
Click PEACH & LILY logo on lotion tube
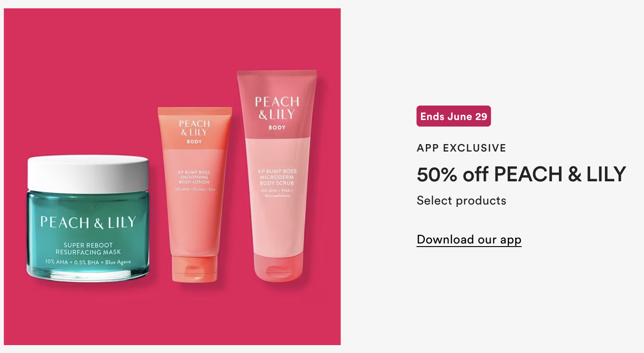coord(194,128)
